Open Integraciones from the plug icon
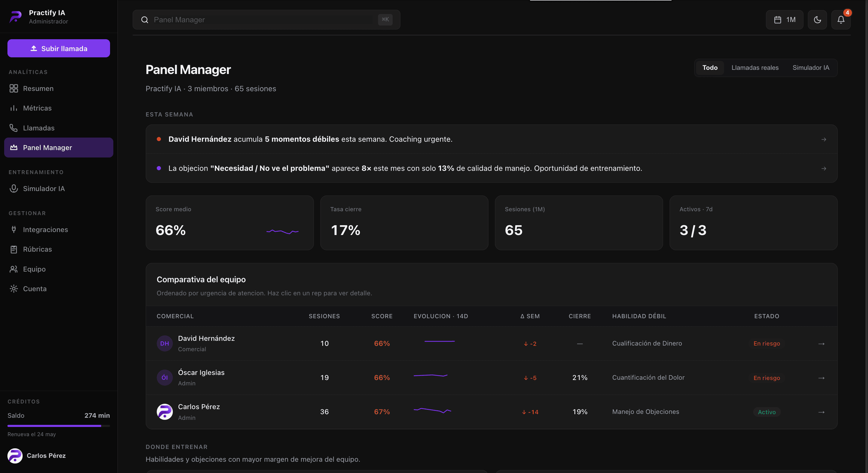The image size is (868, 473). tap(14, 230)
